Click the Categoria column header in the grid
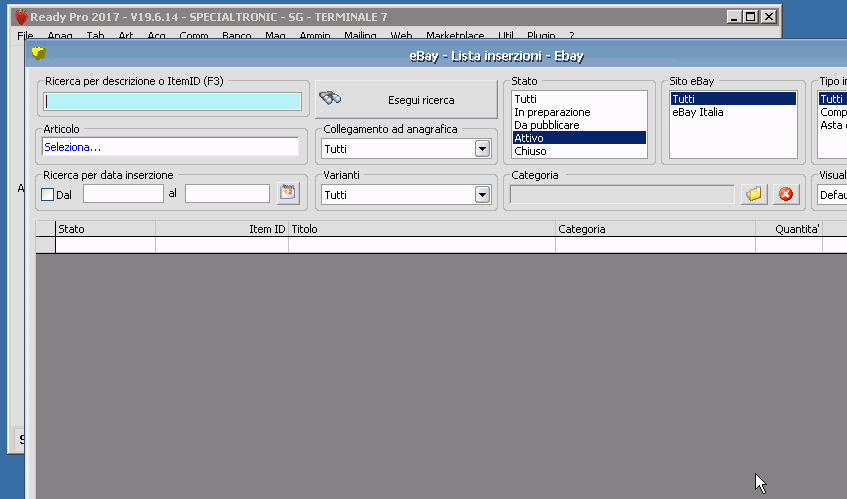Viewport: 847px width, 499px height. pos(655,229)
